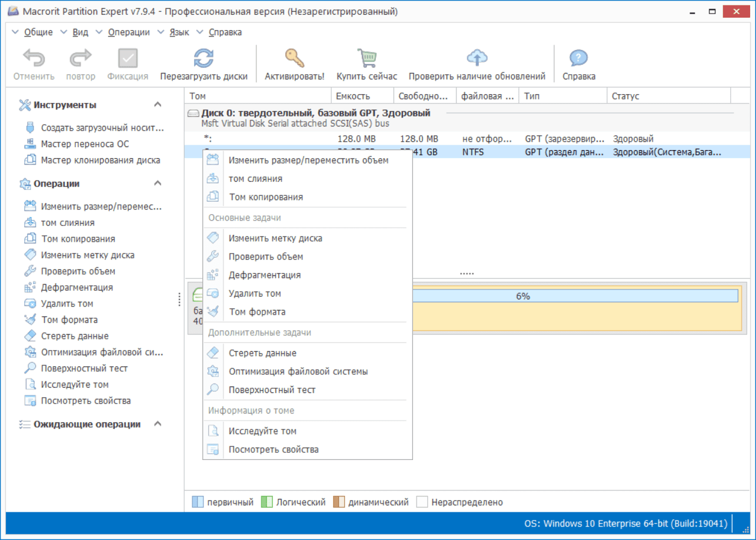756x540 pixels.
Task: Select Изменить метку диска in the sidebar
Action: click(79, 255)
